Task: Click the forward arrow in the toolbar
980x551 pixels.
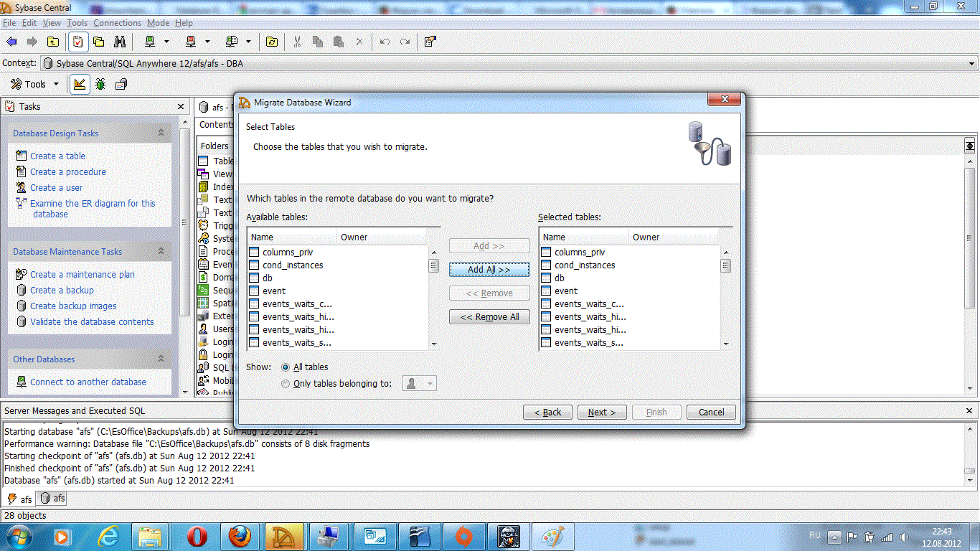Action: pyautogui.click(x=32, y=42)
